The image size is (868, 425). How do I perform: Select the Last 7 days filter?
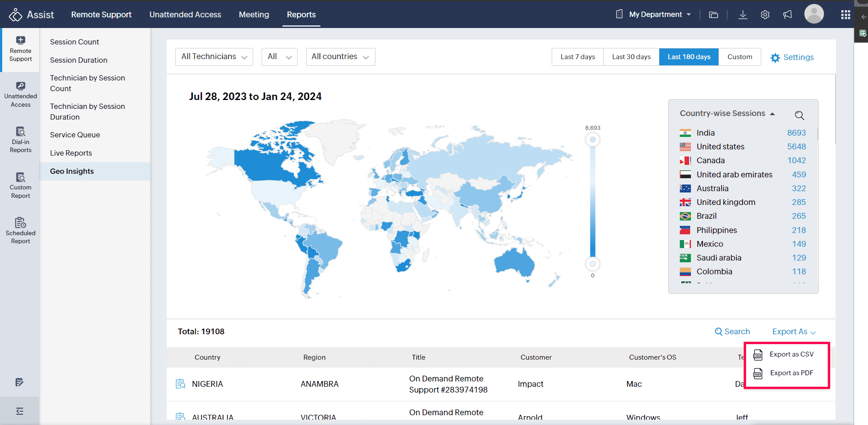coord(577,56)
